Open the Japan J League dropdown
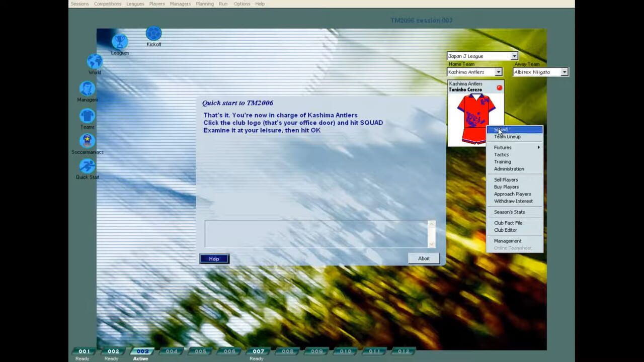This screenshot has height=362, width=644. pos(514,56)
